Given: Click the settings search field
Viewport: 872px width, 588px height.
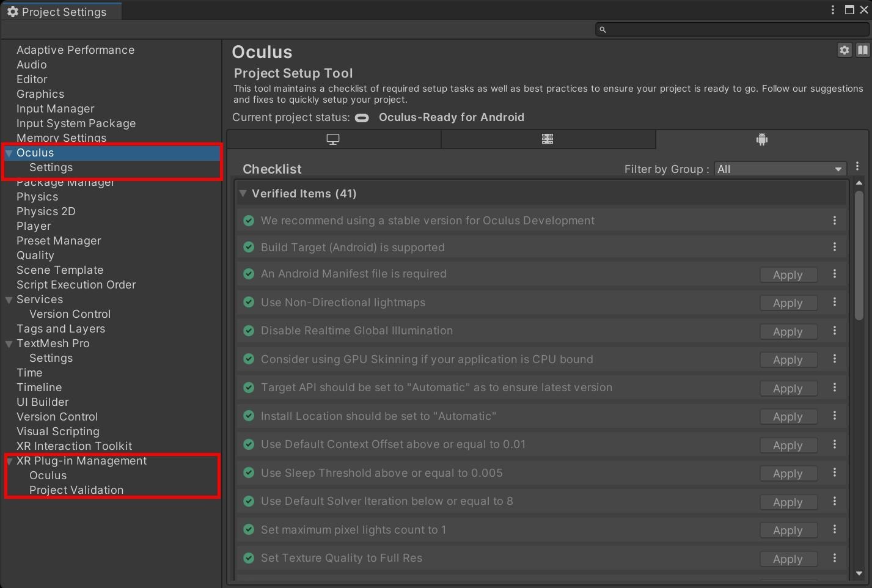Looking at the screenshot, I should click(x=733, y=29).
